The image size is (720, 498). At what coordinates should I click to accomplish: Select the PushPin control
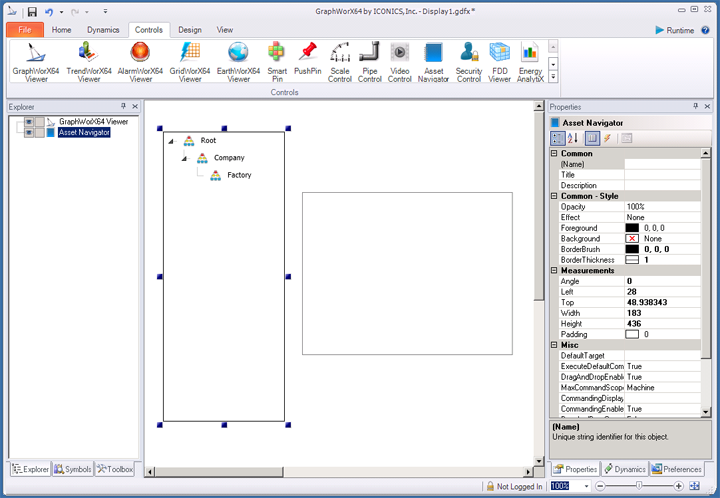(307, 61)
